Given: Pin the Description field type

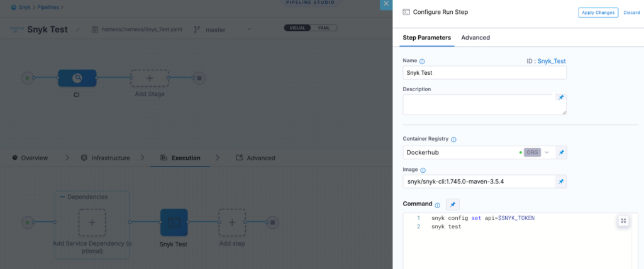Looking at the screenshot, I should click(x=561, y=98).
